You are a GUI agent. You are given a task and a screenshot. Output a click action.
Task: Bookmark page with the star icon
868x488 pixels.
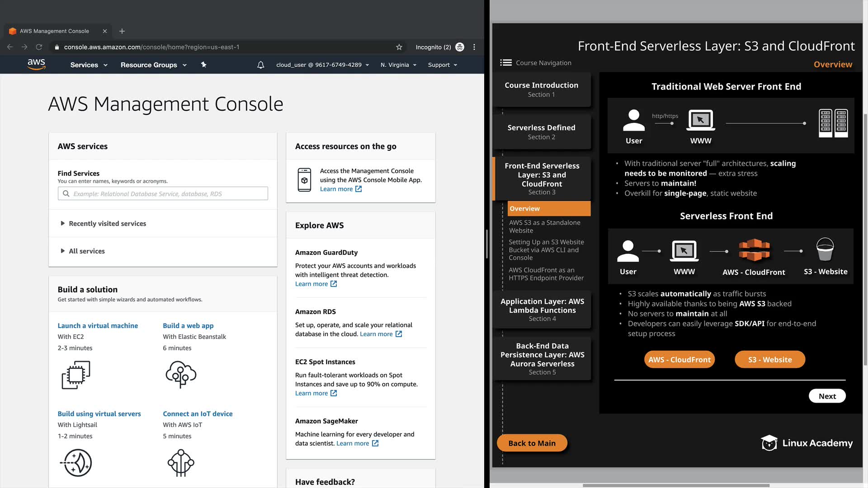pos(399,47)
